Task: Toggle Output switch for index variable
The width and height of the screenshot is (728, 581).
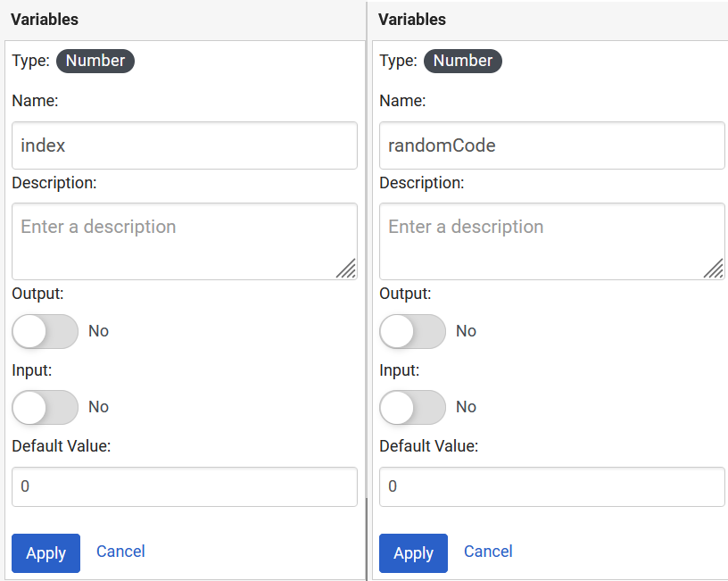Action: [45, 331]
